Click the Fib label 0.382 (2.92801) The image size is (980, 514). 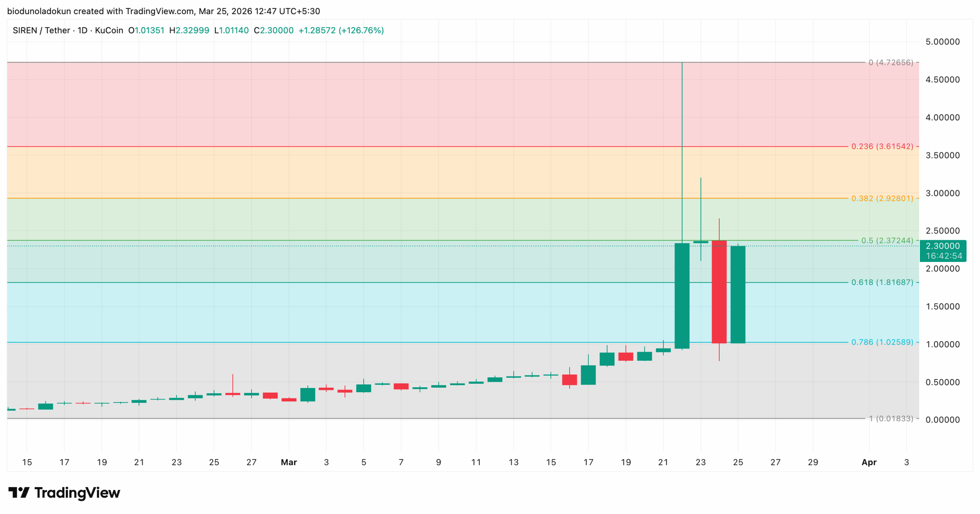click(882, 198)
